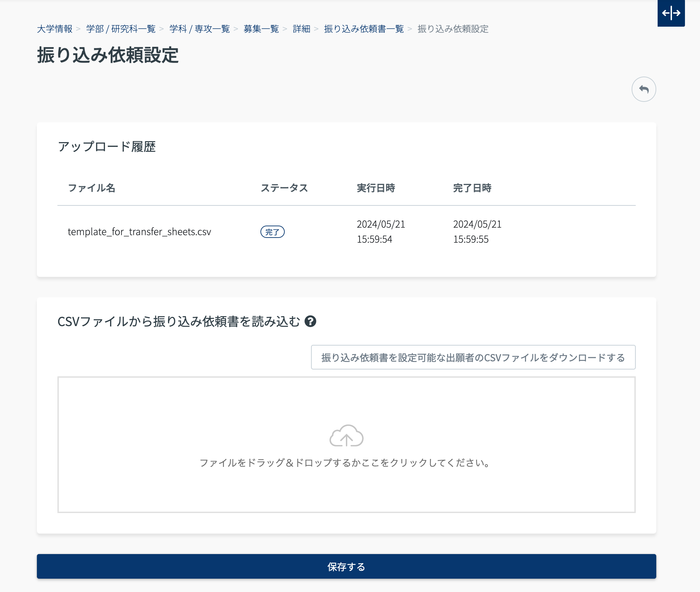Click the 実行日時 column header

tap(376, 188)
